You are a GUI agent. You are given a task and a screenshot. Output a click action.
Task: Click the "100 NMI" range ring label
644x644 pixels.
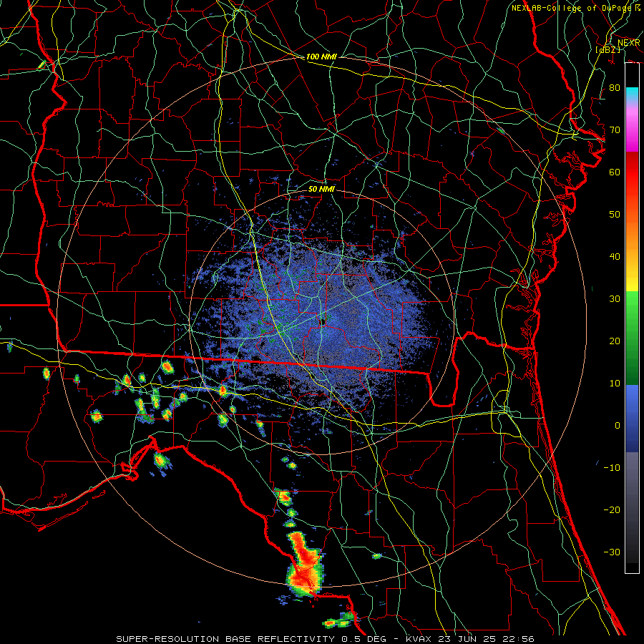(x=321, y=57)
